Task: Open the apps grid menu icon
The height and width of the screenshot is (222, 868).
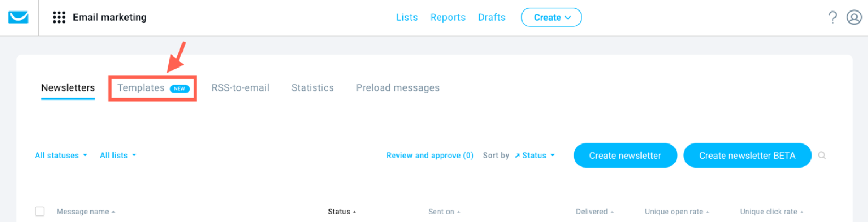Action: 59,18
